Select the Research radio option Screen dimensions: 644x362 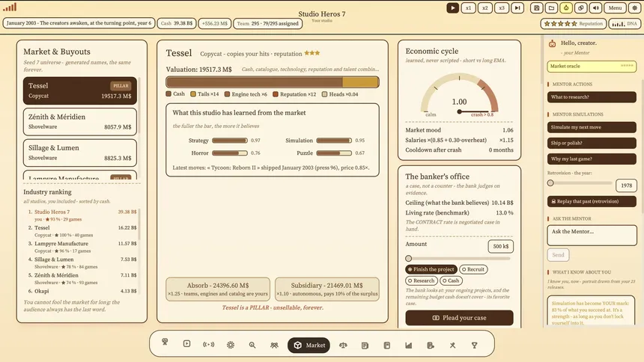coord(421,280)
